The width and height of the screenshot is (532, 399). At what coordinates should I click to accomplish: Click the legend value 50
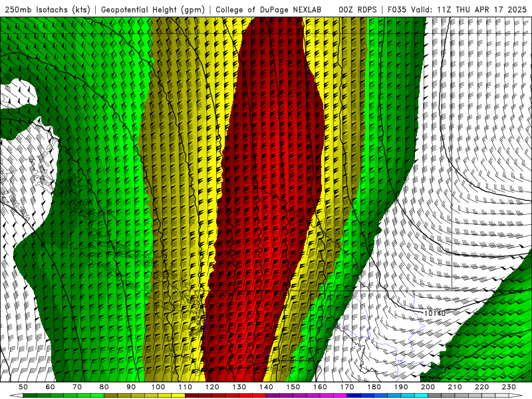coord(23,387)
